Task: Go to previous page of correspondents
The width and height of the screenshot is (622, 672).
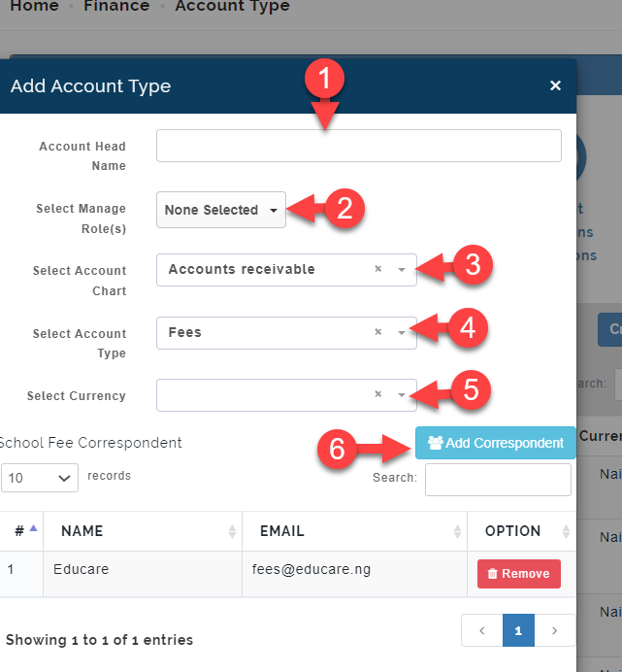Action: pos(482,630)
